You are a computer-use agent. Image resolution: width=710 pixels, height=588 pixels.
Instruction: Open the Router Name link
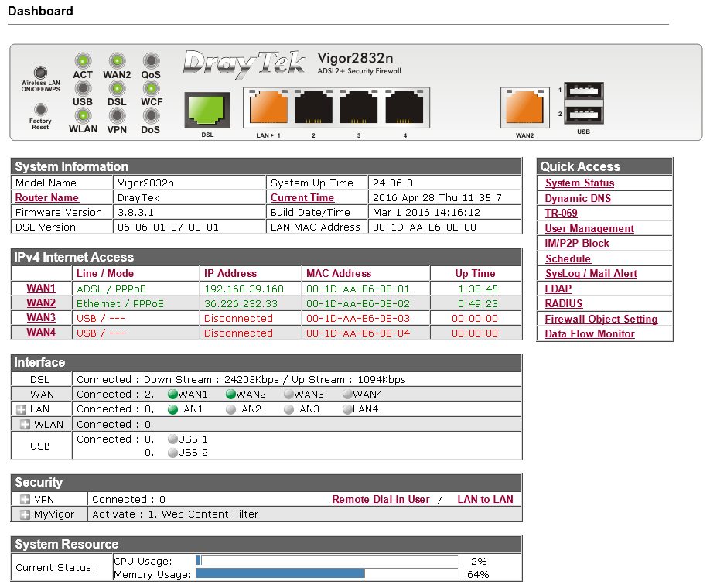[x=47, y=198]
